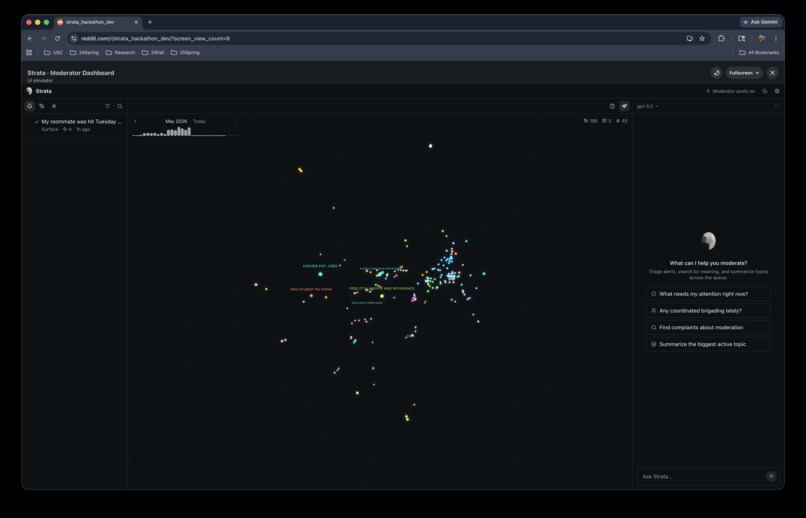Reload the page
Viewport: 806px width, 518px height.
tap(57, 39)
